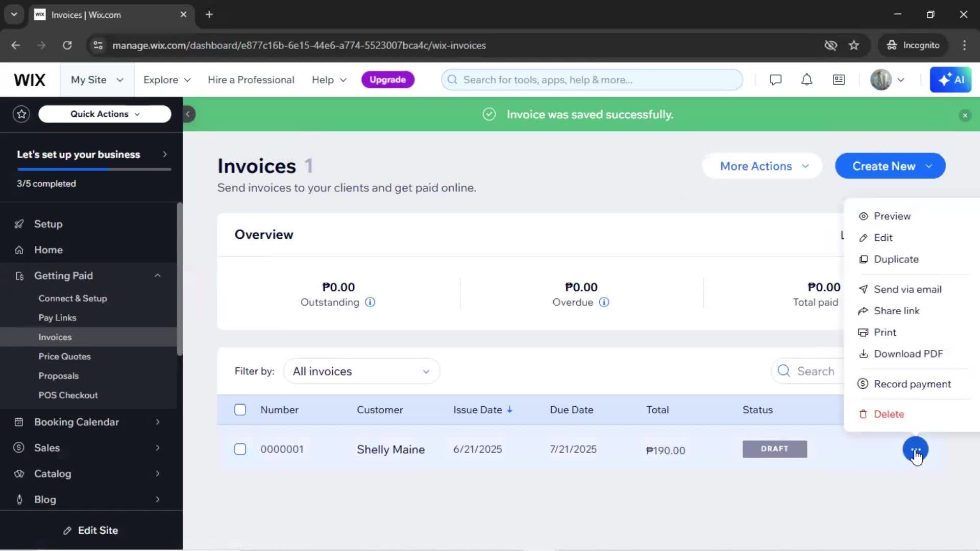Viewport: 980px width, 551px height.
Task: Bookmark this page with star icon
Action: [854, 45]
